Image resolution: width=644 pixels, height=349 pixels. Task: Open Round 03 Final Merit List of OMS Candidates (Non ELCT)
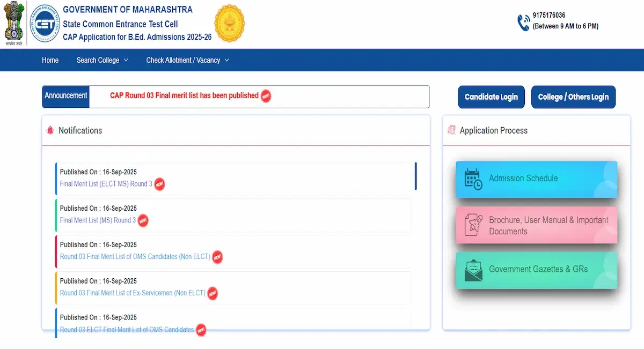tap(135, 257)
